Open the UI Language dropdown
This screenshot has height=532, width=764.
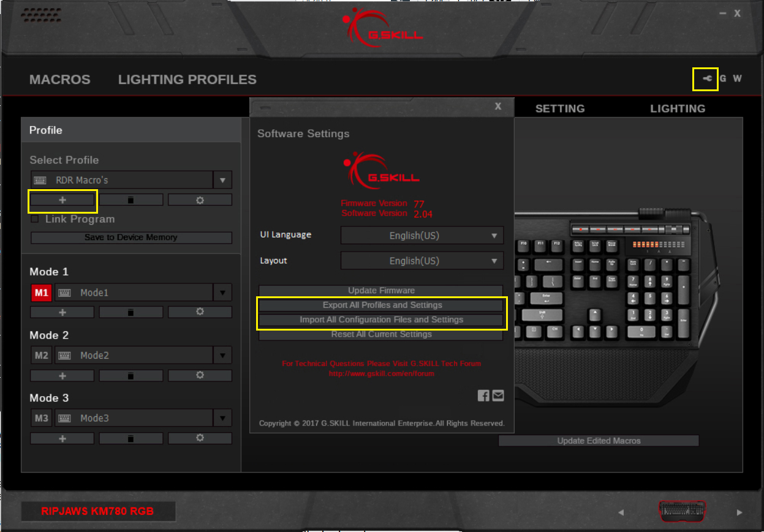click(422, 235)
